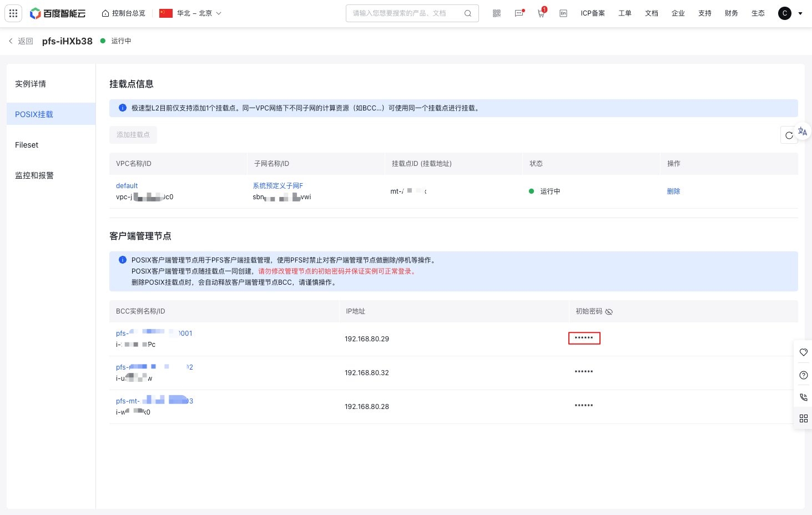This screenshot has height=515, width=812.
Task: Select 实例详情 in the sidebar
Action: click(x=51, y=84)
